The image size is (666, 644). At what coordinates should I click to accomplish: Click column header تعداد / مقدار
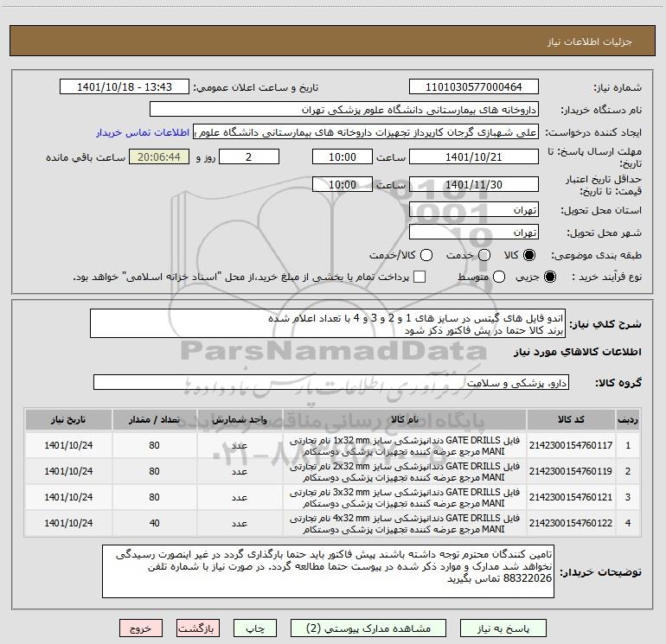coord(155,419)
